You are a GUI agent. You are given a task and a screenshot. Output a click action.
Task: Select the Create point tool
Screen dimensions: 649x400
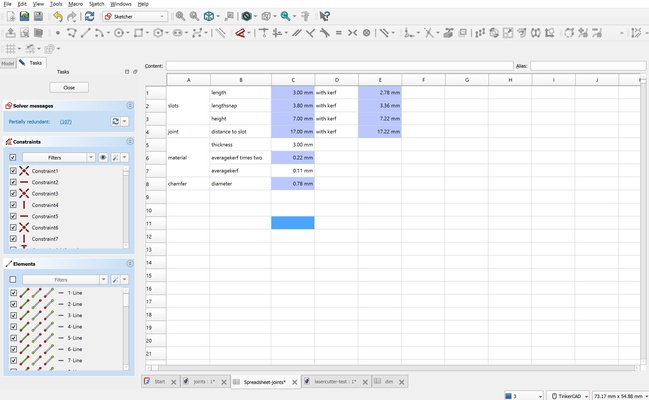pyautogui.click(x=58, y=33)
